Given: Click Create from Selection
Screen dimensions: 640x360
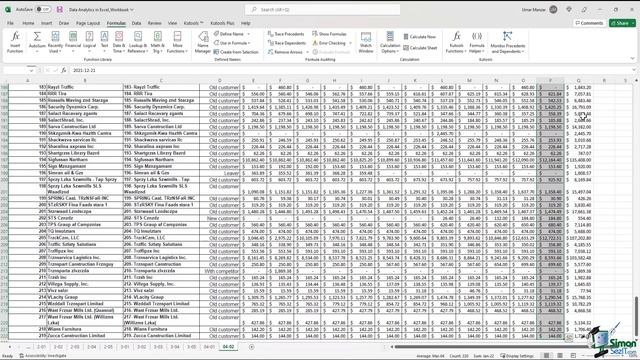Looking at the screenshot, I should coord(236,52).
